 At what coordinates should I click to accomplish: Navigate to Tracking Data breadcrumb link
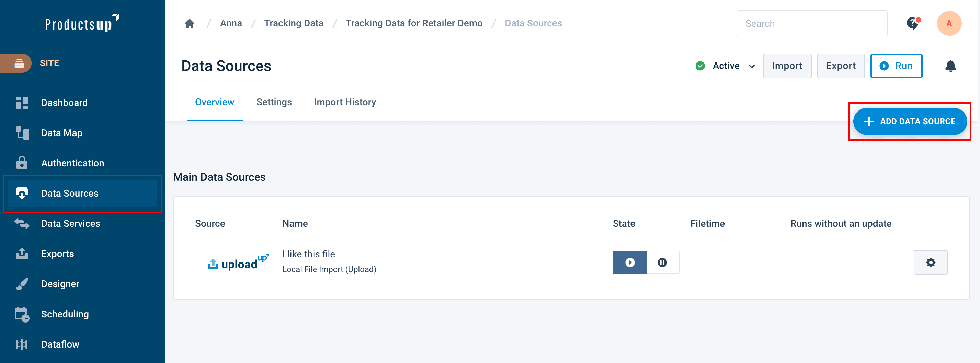click(294, 24)
